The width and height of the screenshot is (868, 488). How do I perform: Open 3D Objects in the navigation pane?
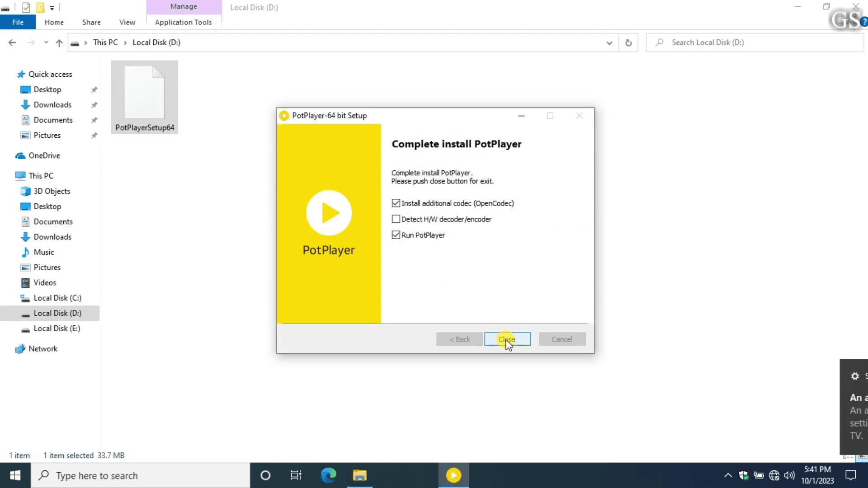tap(52, 191)
